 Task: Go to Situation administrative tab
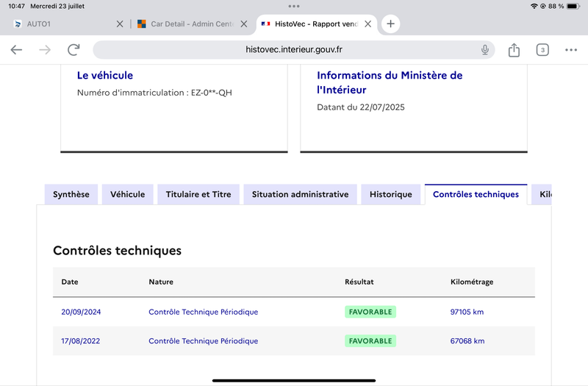click(x=300, y=195)
